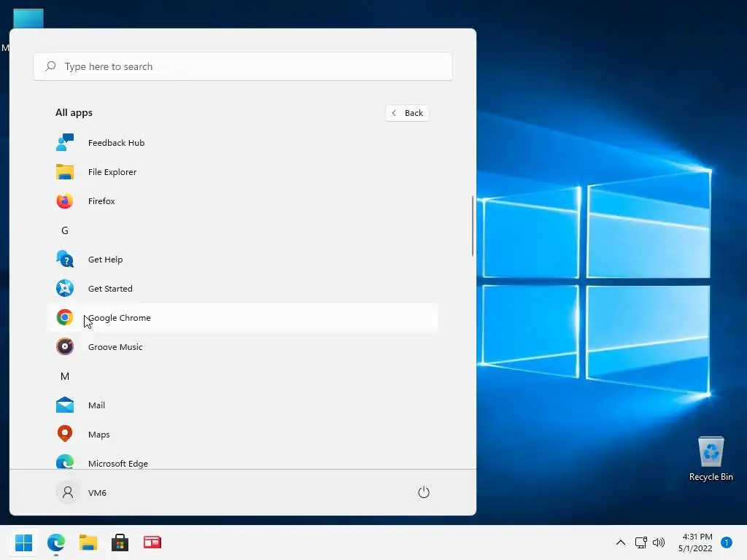The image size is (747, 560).
Task: Open the Firefox browser icon
Action: [65, 201]
